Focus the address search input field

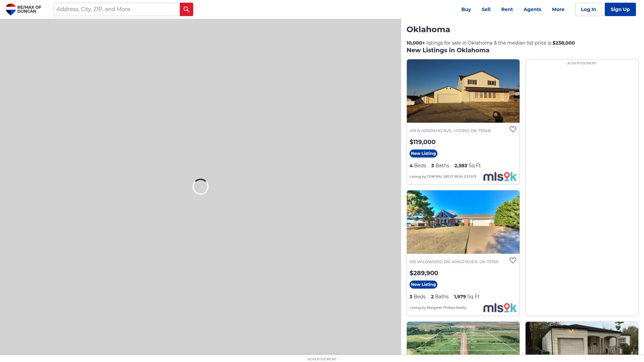(x=117, y=9)
